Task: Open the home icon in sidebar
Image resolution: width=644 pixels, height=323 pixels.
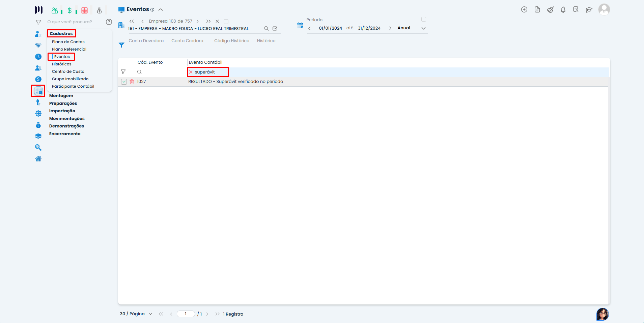Action: [x=38, y=159]
